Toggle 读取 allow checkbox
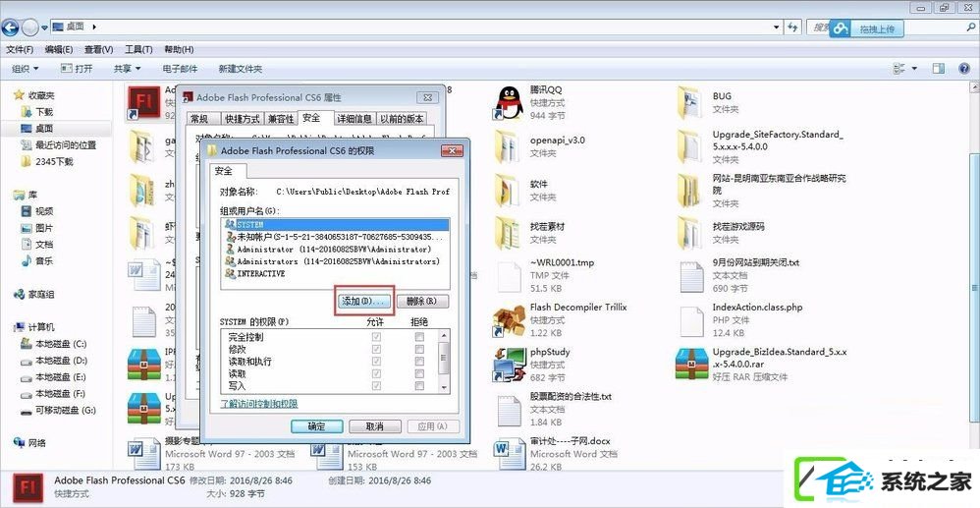The height and width of the screenshot is (508, 980). click(x=376, y=373)
